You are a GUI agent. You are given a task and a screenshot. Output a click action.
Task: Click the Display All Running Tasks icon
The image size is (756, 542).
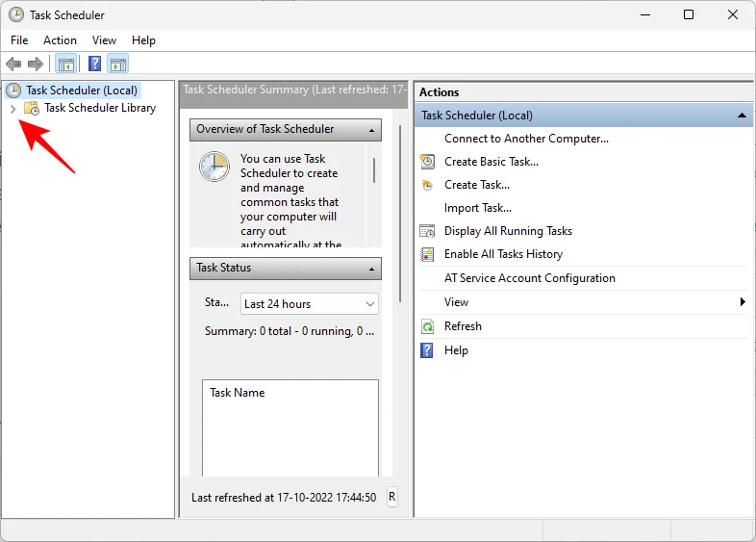(428, 231)
